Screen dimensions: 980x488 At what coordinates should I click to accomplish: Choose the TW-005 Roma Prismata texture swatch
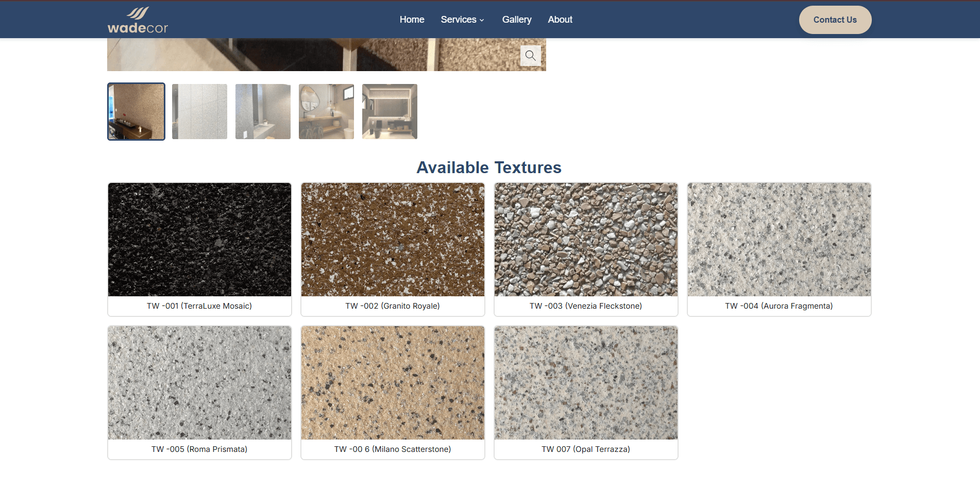199,383
